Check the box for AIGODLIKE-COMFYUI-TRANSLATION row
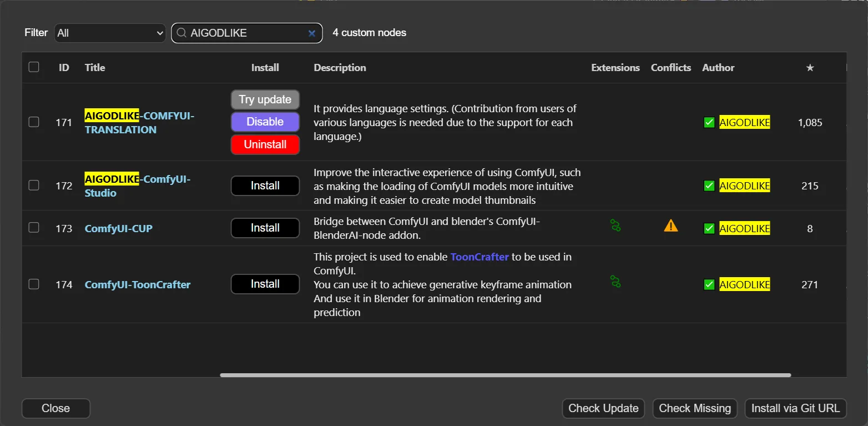Viewport: 868px width, 426px height. tap(34, 122)
